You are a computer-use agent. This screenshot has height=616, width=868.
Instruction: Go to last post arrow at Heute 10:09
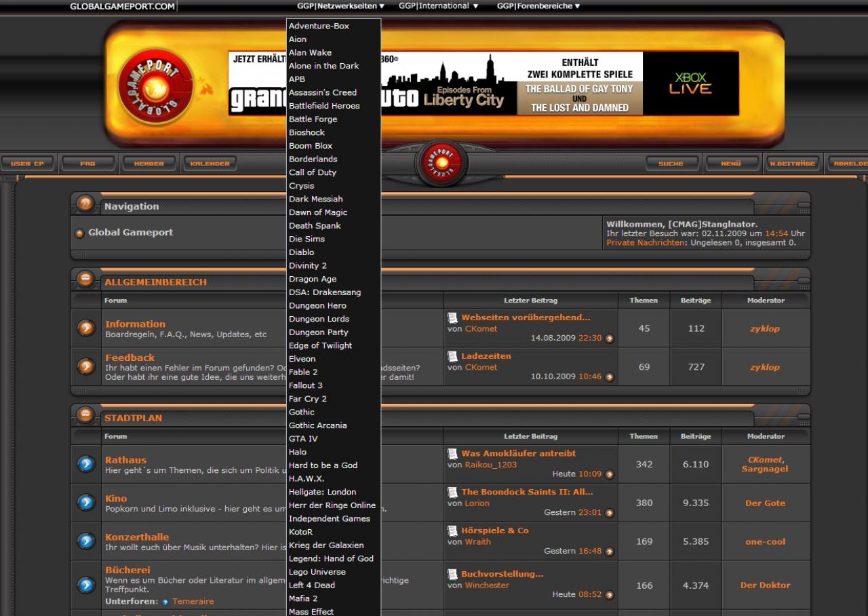(610, 474)
